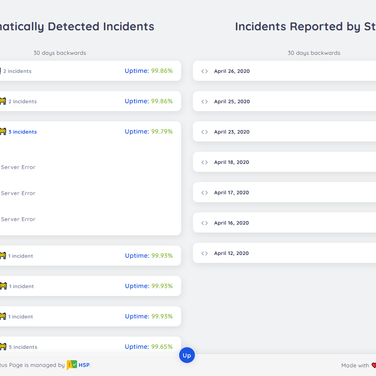This screenshot has width=376, height=376.
Task: Click the Uptime: 99.65% value
Action: [149, 346]
